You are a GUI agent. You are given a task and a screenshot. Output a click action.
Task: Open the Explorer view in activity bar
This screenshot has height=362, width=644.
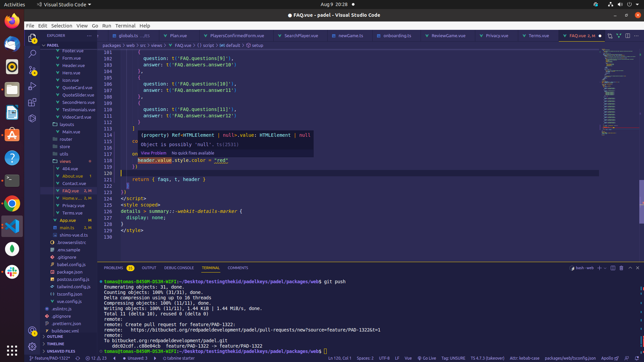(32, 38)
